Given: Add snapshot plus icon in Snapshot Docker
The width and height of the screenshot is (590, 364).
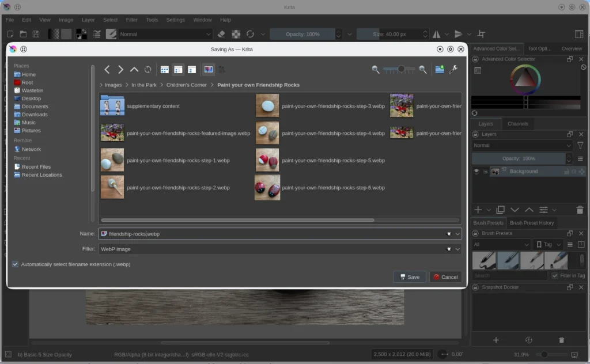Looking at the screenshot, I should tap(496, 340).
